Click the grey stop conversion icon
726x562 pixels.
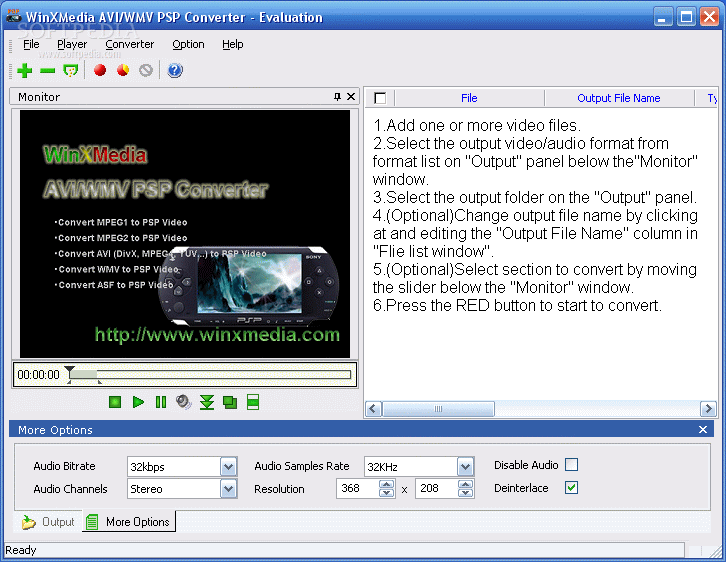coord(146,70)
